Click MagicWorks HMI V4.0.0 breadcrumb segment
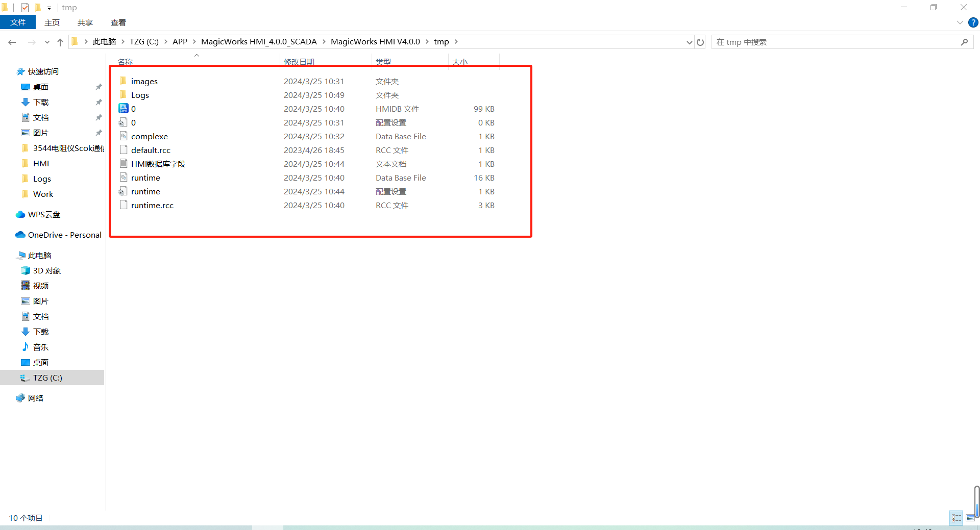The width and height of the screenshot is (980, 530). (x=375, y=42)
